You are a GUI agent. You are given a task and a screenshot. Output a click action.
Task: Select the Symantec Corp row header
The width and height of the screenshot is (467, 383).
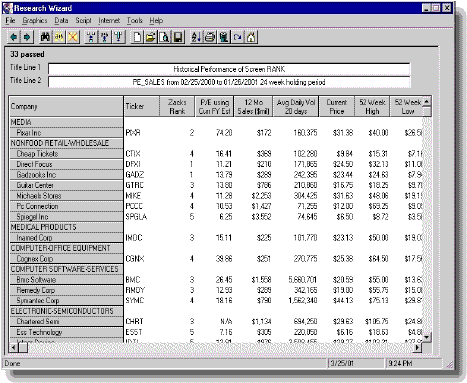point(66,301)
